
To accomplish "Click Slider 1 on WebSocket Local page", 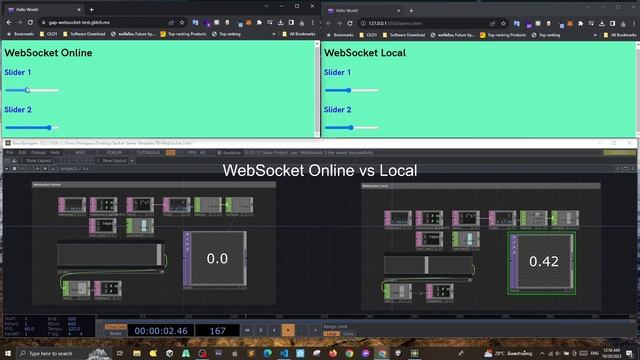I will click(x=351, y=90).
